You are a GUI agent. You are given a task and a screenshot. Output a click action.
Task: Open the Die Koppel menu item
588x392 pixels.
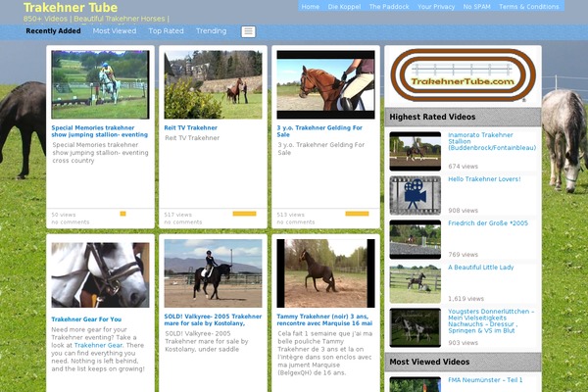point(344,7)
